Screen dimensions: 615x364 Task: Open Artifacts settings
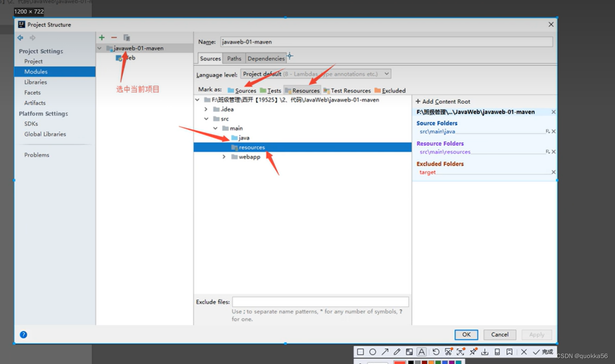(35, 103)
